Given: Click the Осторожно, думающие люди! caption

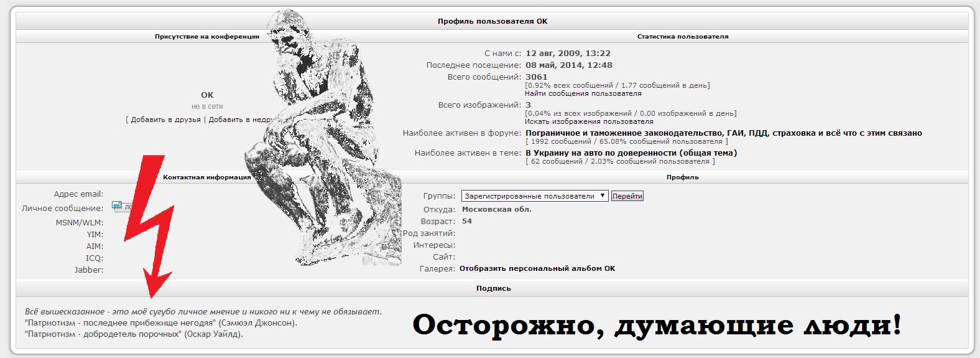Looking at the screenshot, I should tap(657, 325).
